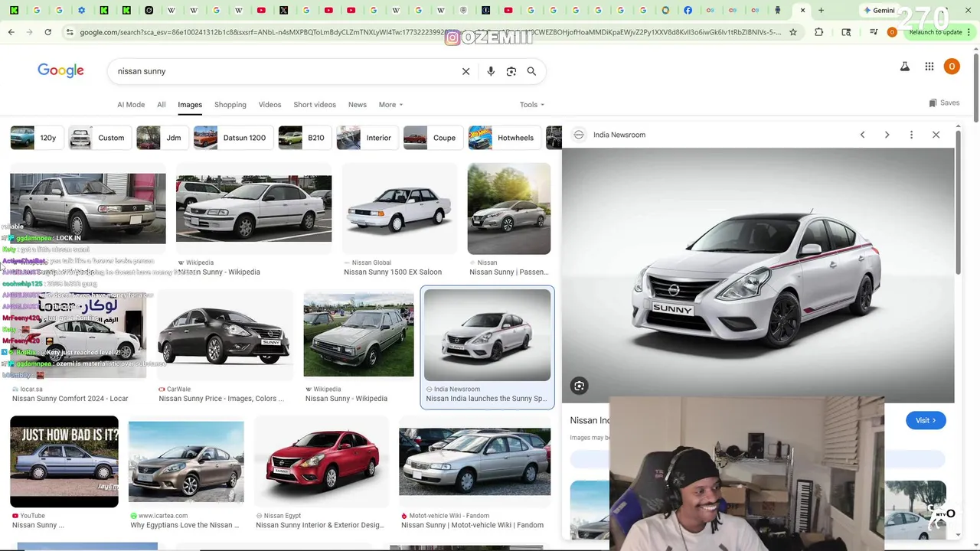980x551 pixels.
Task: Filter images by Jdm chip
Action: coord(161,138)
